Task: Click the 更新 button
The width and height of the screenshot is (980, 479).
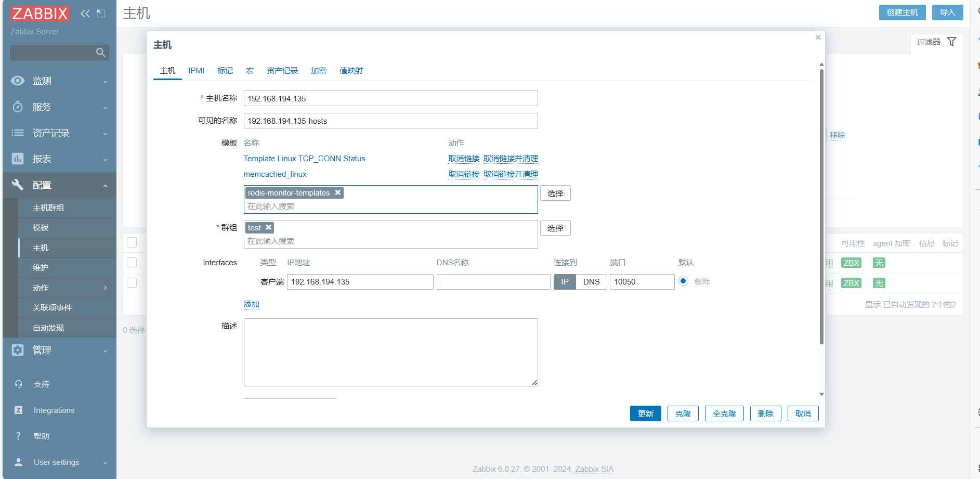Action: (x=646, y=413)
